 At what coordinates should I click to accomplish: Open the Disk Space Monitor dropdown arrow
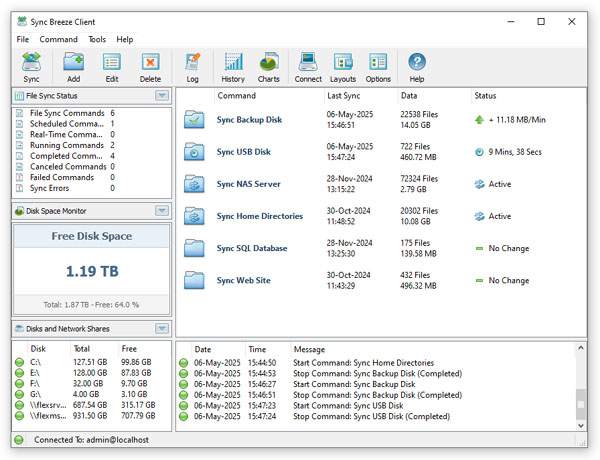(162, 210)
